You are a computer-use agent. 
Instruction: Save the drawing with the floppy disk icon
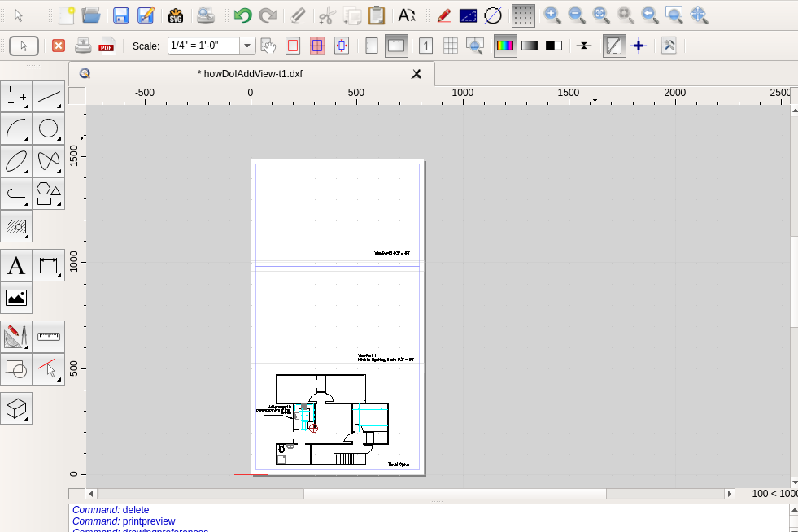(120, 15)
